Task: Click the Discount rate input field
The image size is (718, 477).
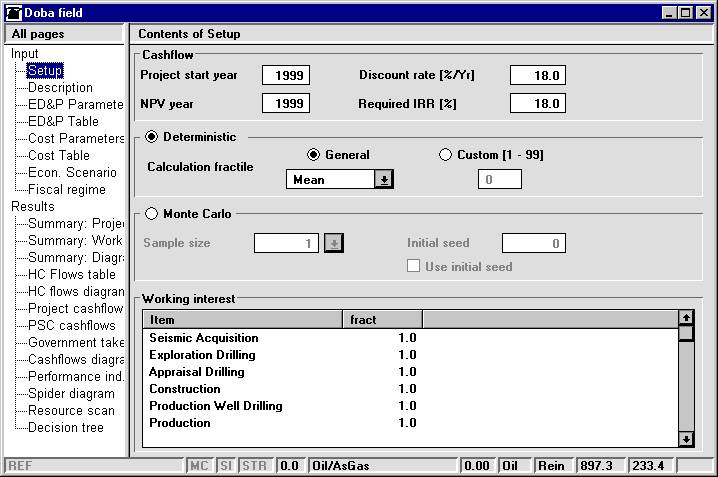Action: [538, 75]
